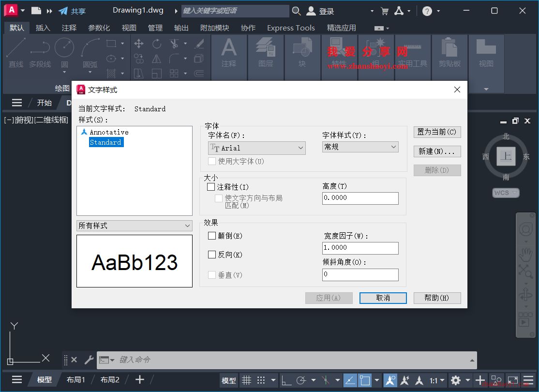
Task: Select the Annotative style in list
Action: pos(109,132)
